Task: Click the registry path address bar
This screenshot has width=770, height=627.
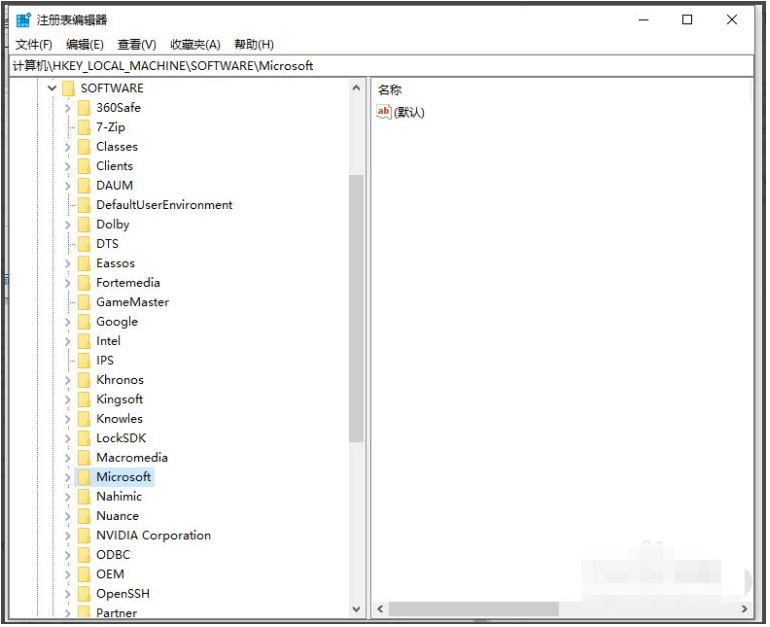Action: point(380,66)
